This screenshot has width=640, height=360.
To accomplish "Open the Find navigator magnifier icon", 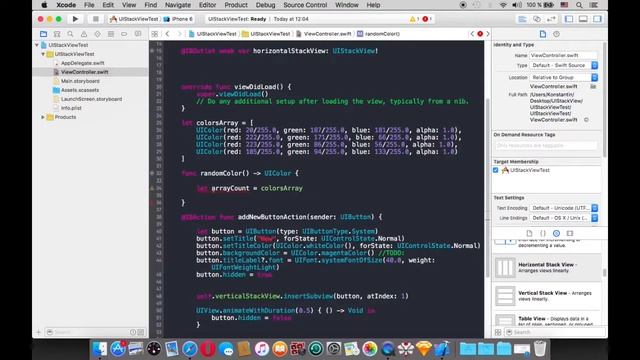I will [71, 34].
